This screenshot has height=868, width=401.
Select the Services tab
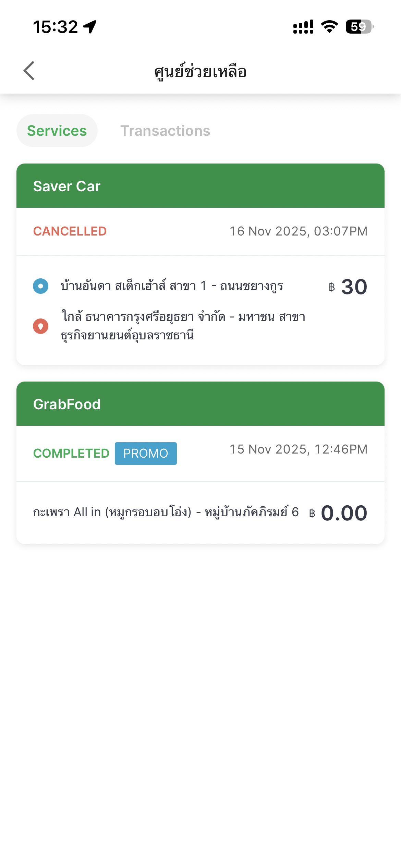pos(57,131)
